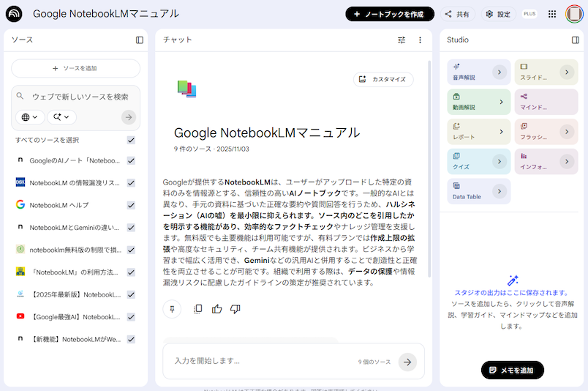Create slide deck スライド tile

point(546,72)
